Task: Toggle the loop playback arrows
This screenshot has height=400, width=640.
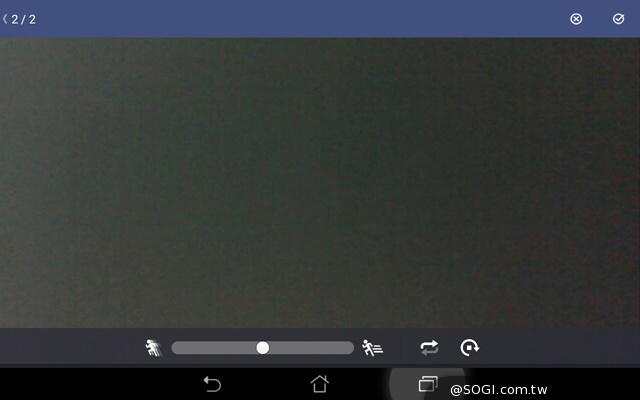Action: (429, 348)
